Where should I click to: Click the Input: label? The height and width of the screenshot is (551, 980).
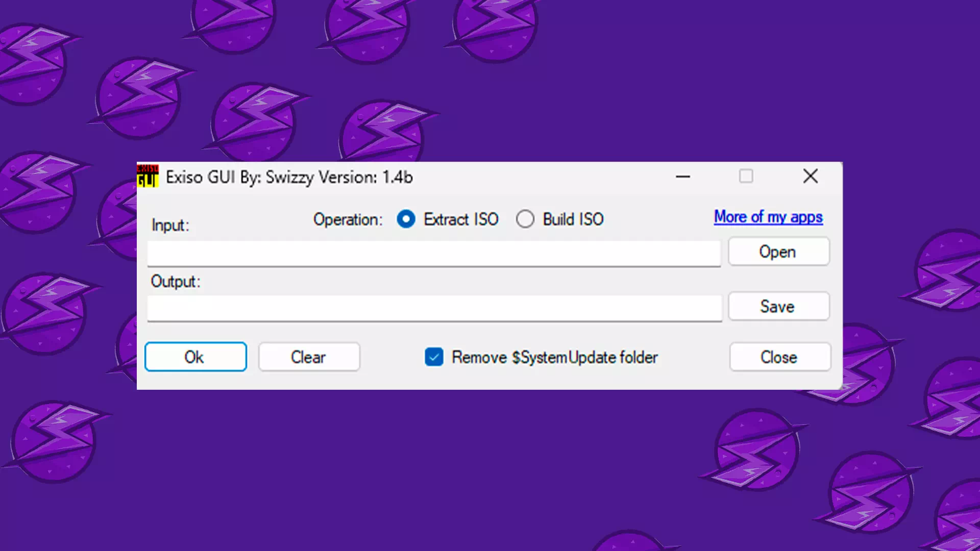[x=170, y=225]
